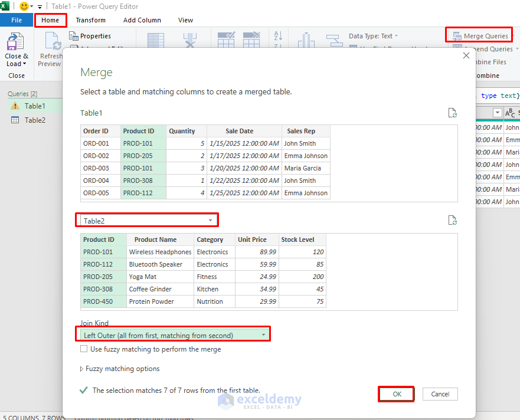Open the column filter dropdown in background grid

click(x=497, y=113)
